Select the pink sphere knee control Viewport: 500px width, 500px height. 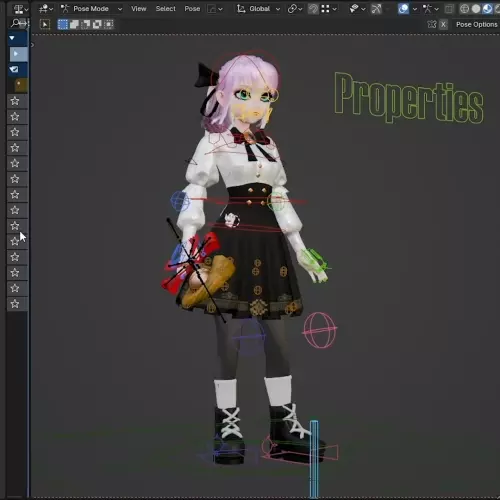click(x=320, y=330)
